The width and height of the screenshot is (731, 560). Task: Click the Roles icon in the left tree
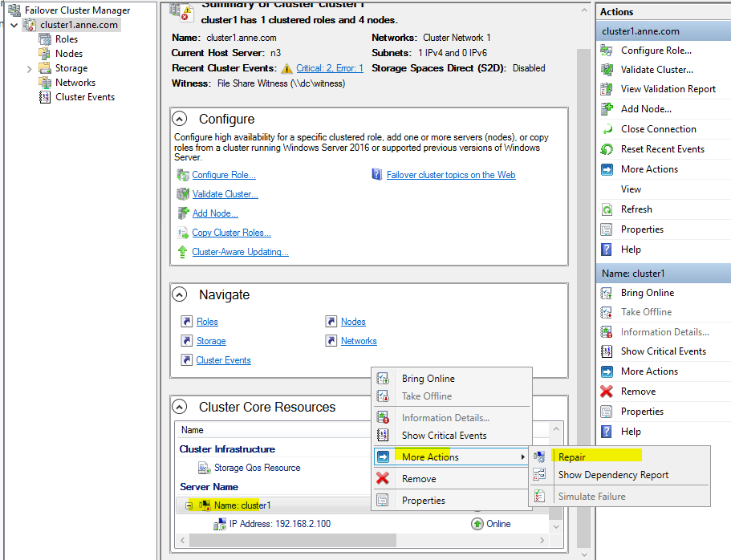point(45,39)
